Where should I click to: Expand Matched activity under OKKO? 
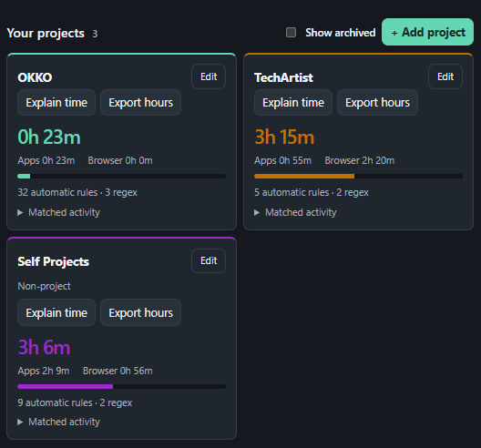click(59, 212)
